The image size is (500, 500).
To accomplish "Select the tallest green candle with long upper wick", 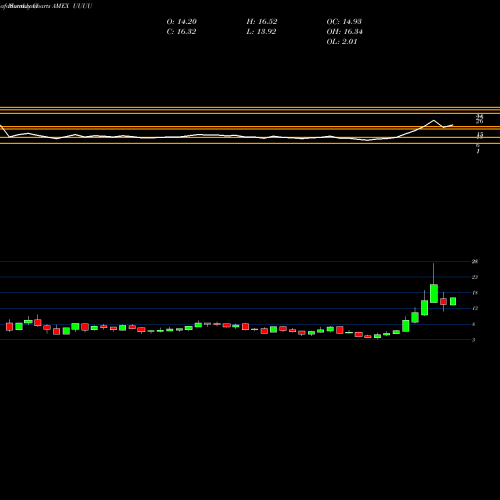I will [434, 293].
